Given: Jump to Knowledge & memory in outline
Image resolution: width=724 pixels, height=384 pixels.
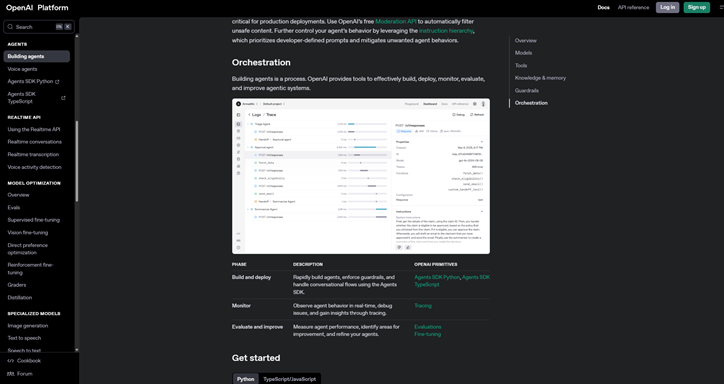Looking at the screenshot, I should 540,78.
